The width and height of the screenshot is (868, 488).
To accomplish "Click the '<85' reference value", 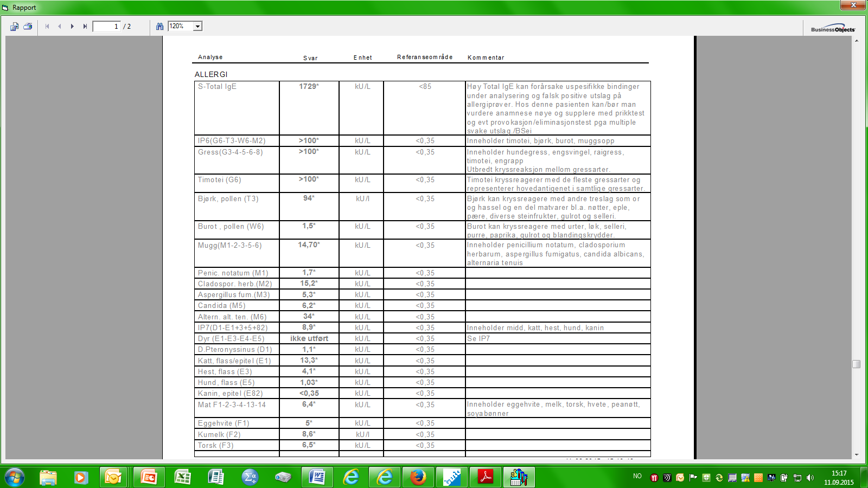I will [x=425, y=86].
